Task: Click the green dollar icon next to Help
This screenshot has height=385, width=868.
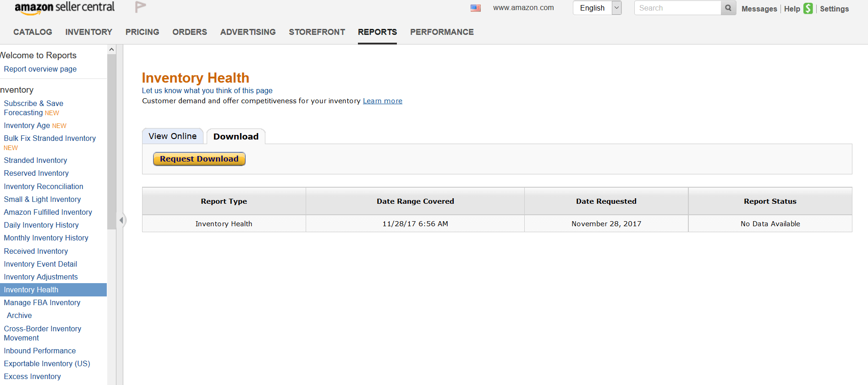Action: [x=808, y=8]
